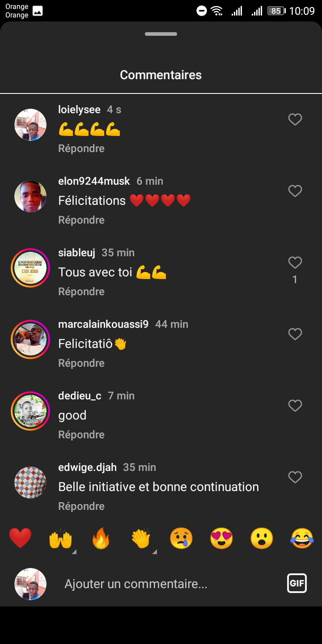Choose the surprised face emoji
The image size is (322, 644).
262,538
